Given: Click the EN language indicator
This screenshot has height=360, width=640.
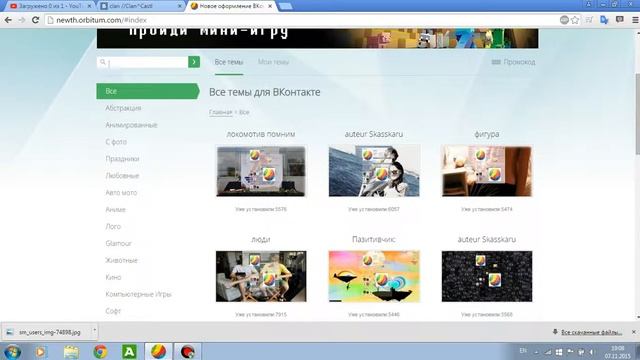Looking at the screenshot, I should [523, 351].
